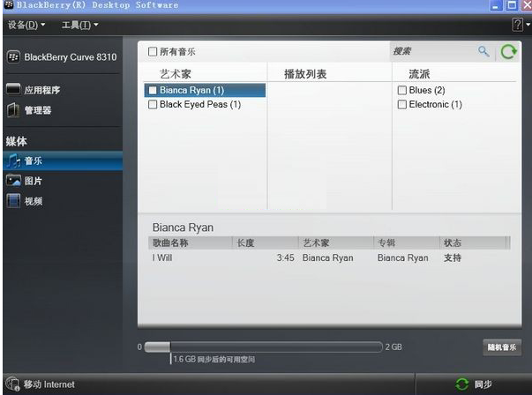Check the Black Eyed Peas (1) checkbox

153,104
